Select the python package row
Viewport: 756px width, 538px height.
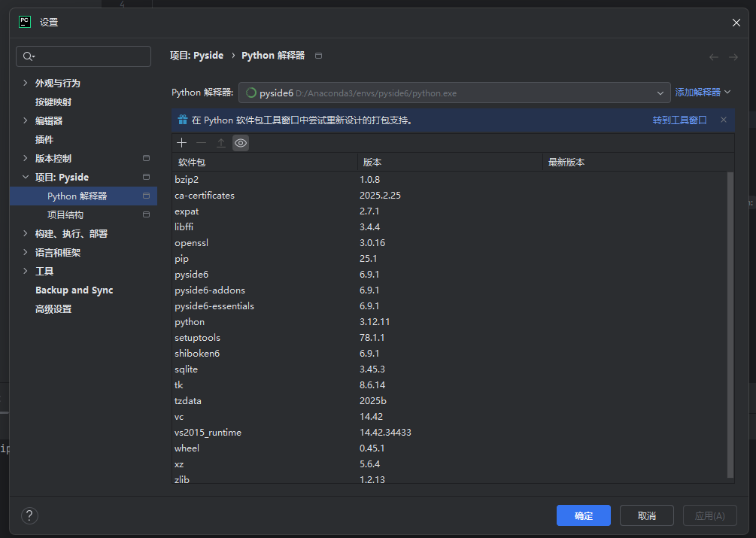click(x=449, y=321)
